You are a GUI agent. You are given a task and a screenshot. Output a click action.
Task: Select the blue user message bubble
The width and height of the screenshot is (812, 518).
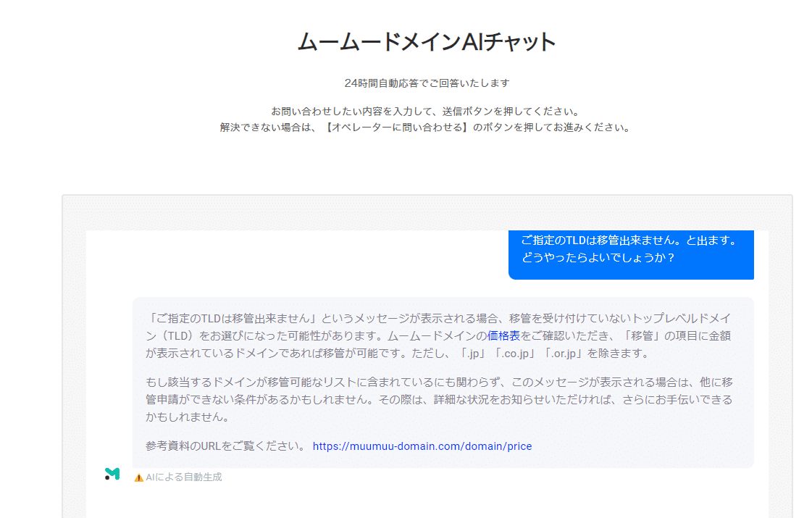point(630,255)
